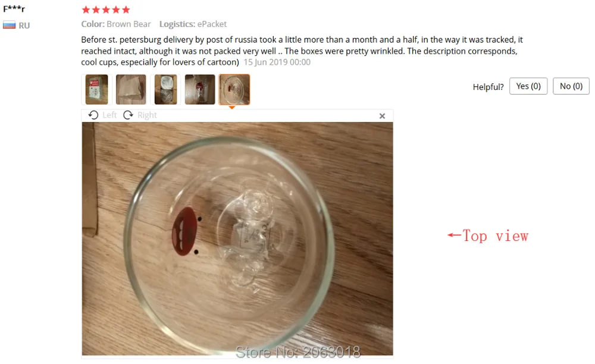Viewport: 595px width, 364px height.
Task: Open the third review photo thumbnail
Action: coord(165,89)
